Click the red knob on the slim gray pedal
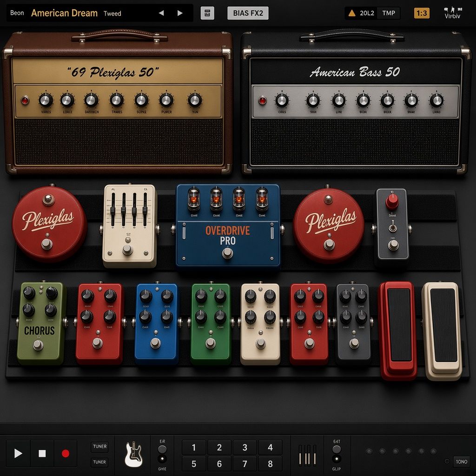This screenshot has width=476, height=476. click(392, 201)
